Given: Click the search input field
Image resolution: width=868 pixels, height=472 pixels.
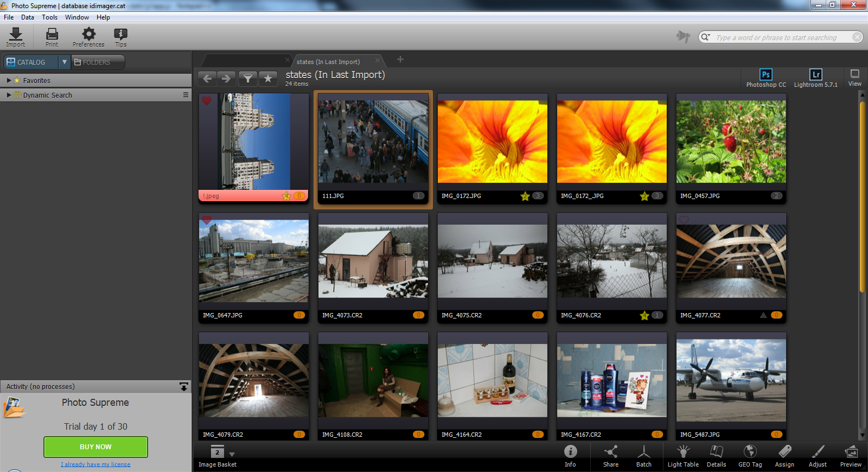Looking at the screenshot, I should tap(776, 37).
